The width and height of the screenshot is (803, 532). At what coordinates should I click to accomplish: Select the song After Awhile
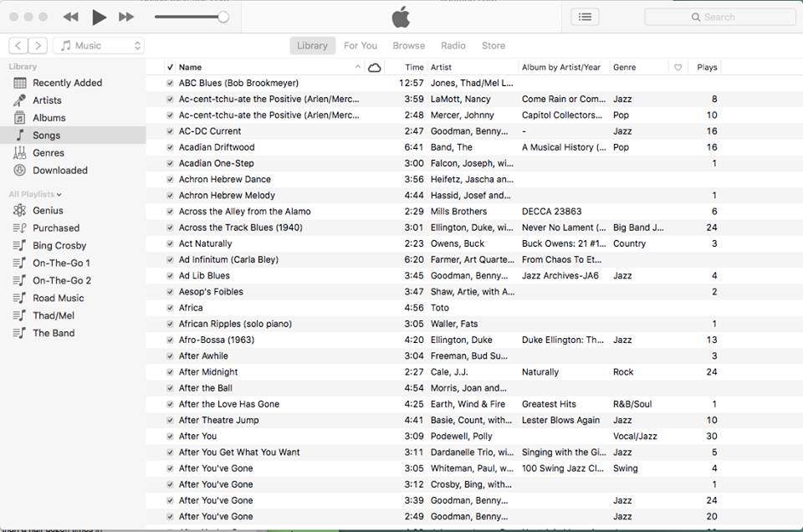[203, 356]
